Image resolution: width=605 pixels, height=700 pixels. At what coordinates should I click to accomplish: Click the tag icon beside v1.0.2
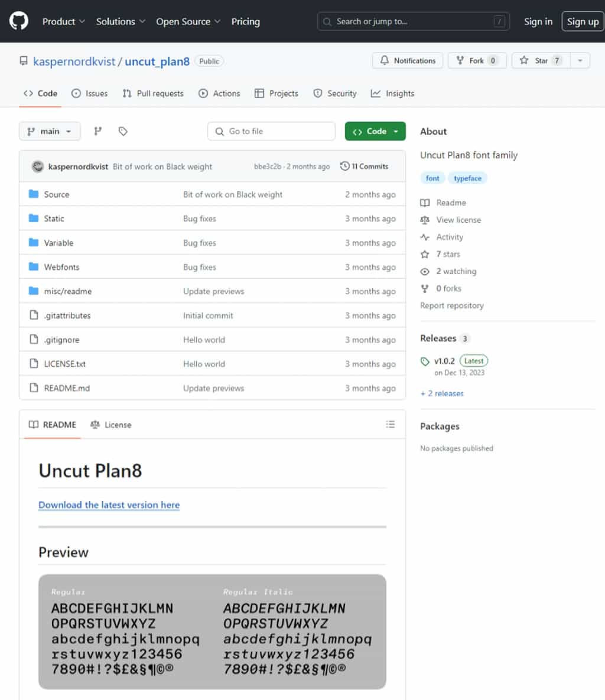tap(425, 361)
